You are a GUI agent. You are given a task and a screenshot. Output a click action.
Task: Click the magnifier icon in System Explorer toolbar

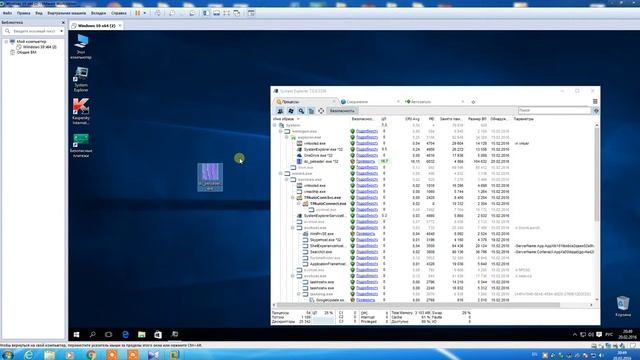coord(301,111)
